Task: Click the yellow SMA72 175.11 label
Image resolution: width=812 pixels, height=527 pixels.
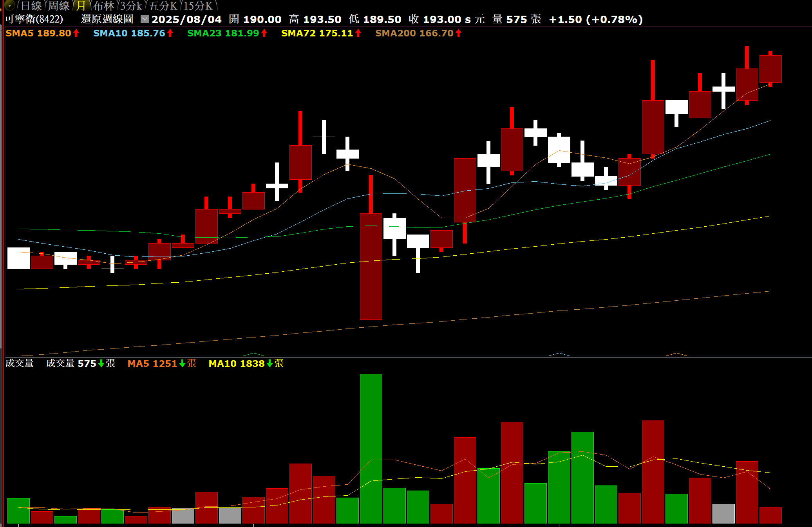Action: tap(317, 33)
